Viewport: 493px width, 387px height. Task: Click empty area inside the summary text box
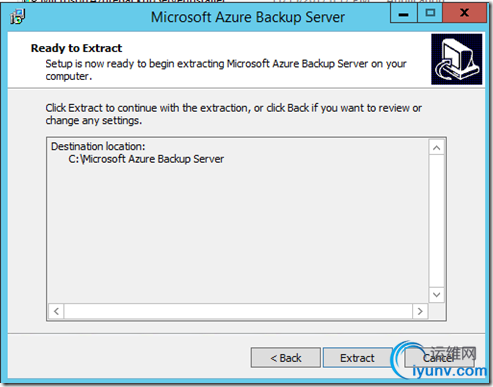[238, 233]
